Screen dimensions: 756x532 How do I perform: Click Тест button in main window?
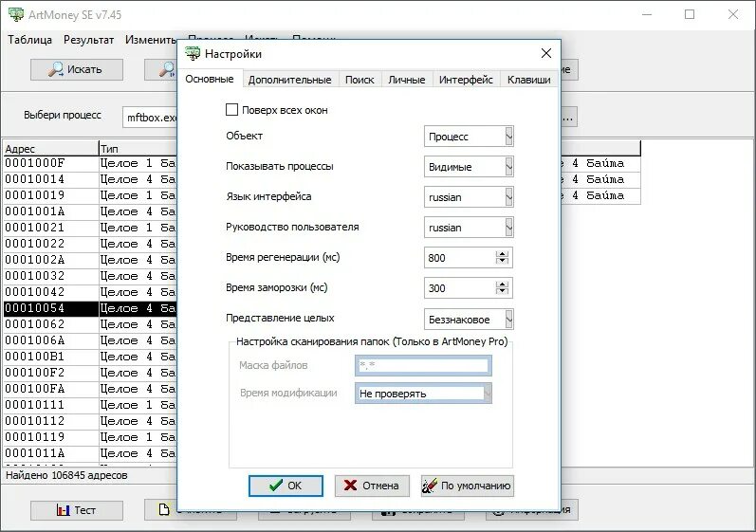point(77,510)
